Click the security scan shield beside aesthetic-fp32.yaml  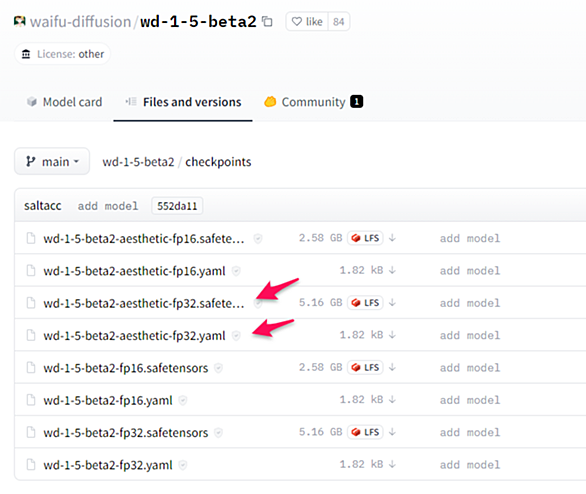(x=236, y=336)
